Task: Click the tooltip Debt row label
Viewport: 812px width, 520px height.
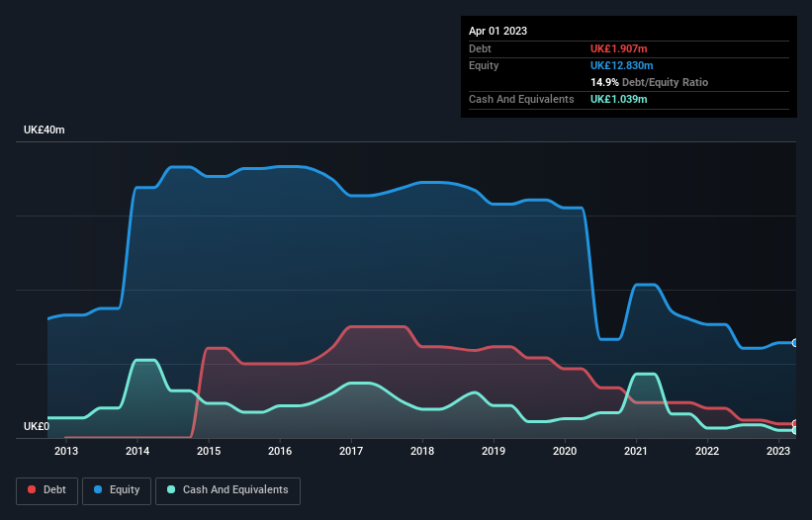Action: (480, 48)
